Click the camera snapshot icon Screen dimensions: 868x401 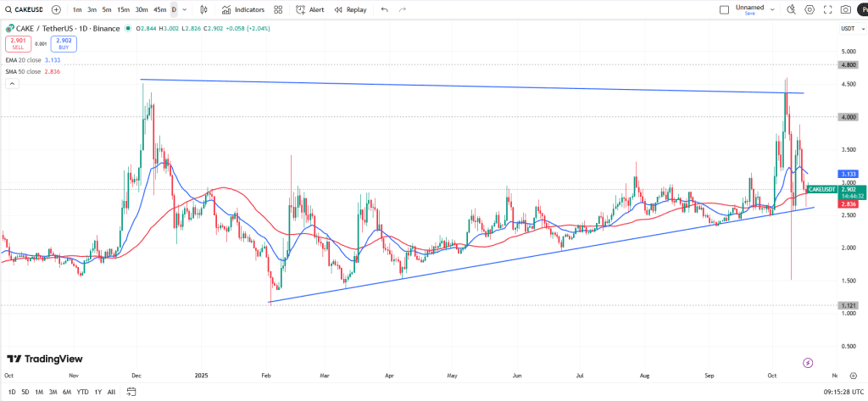(845, 9)
